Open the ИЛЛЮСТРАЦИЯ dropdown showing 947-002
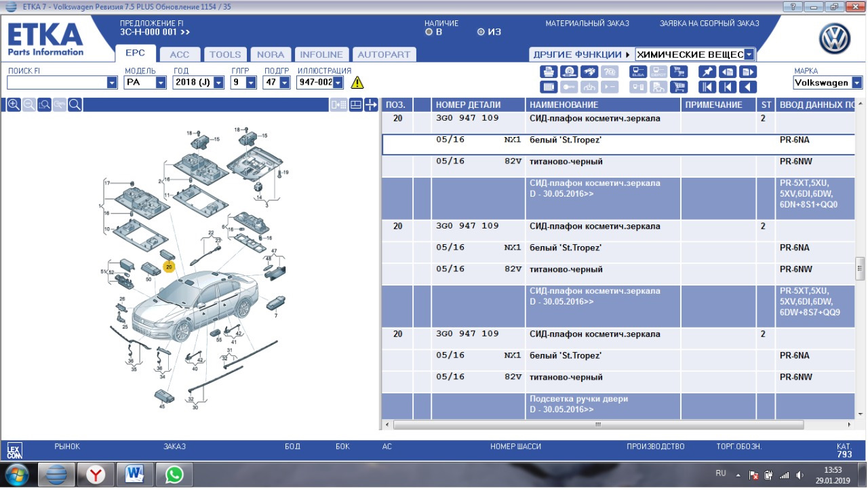Viewport: 868px width, 491px height. click(x=338, y=83)
